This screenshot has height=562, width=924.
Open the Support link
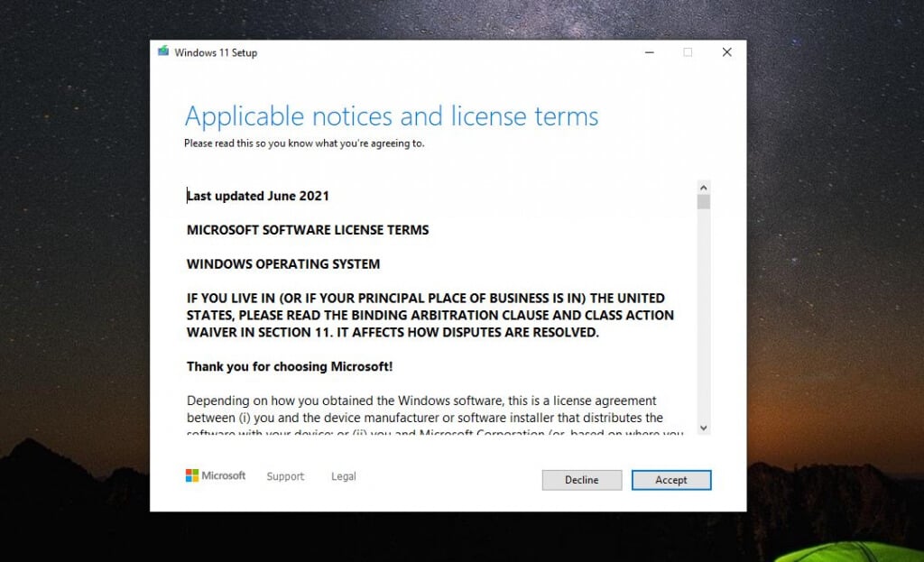pyautogui.click(x=285, y=476)
